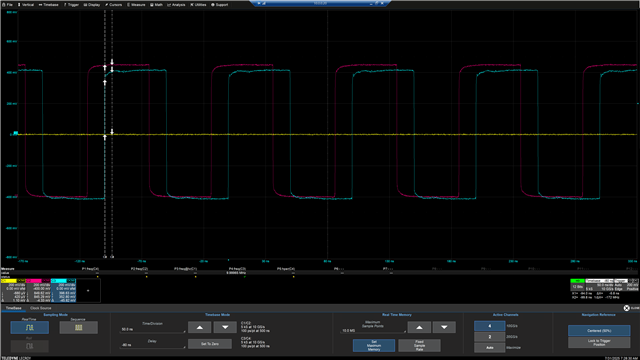Select 2 active channels
The height and width of the screenshot is (360, 640).
click(489, 337)
